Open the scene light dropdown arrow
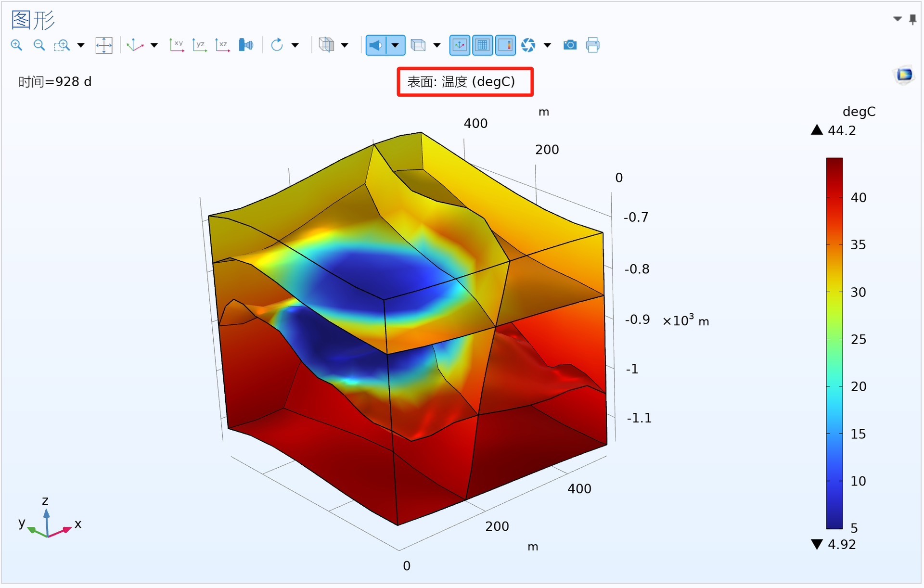 [395, 45]
